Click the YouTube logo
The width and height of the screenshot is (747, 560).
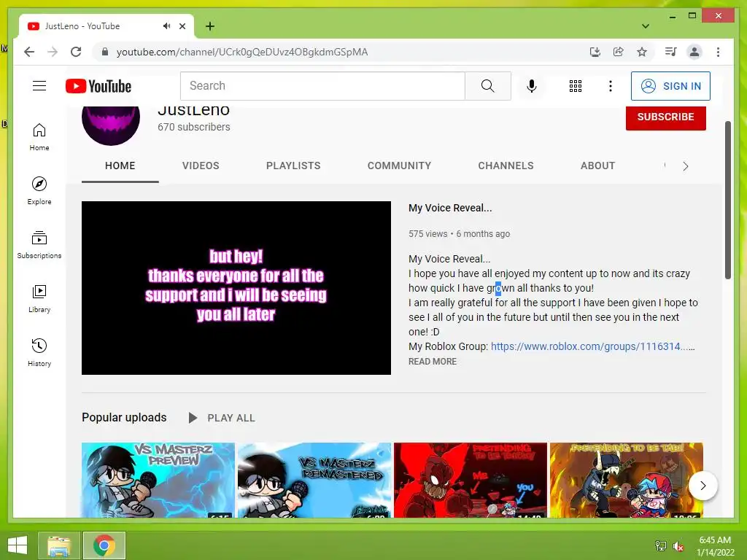[x=98, y=86]
